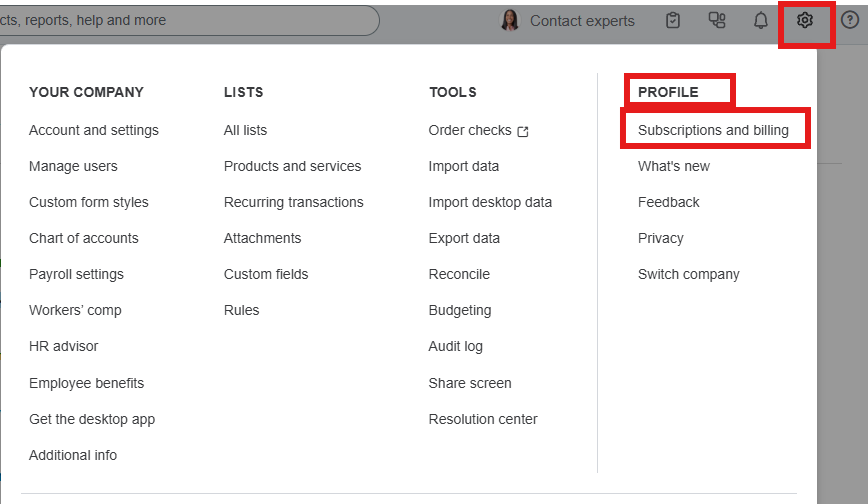Click the Settings gear icon
868x504 pixels.
point(805,20)
